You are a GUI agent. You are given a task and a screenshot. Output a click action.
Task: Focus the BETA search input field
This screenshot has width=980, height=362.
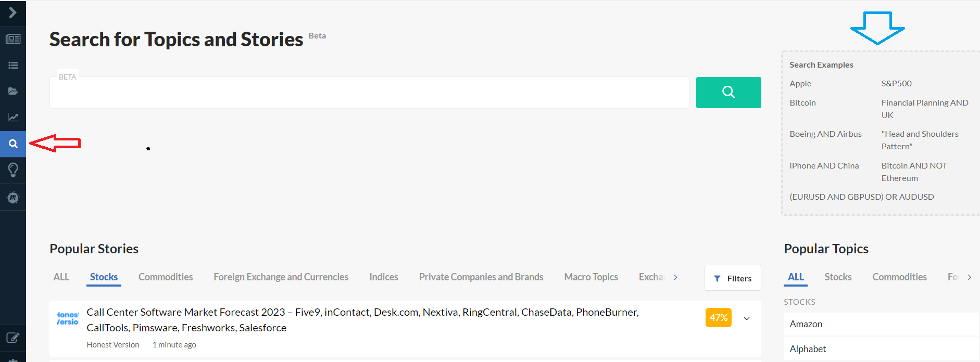click(x=369, y=93)
